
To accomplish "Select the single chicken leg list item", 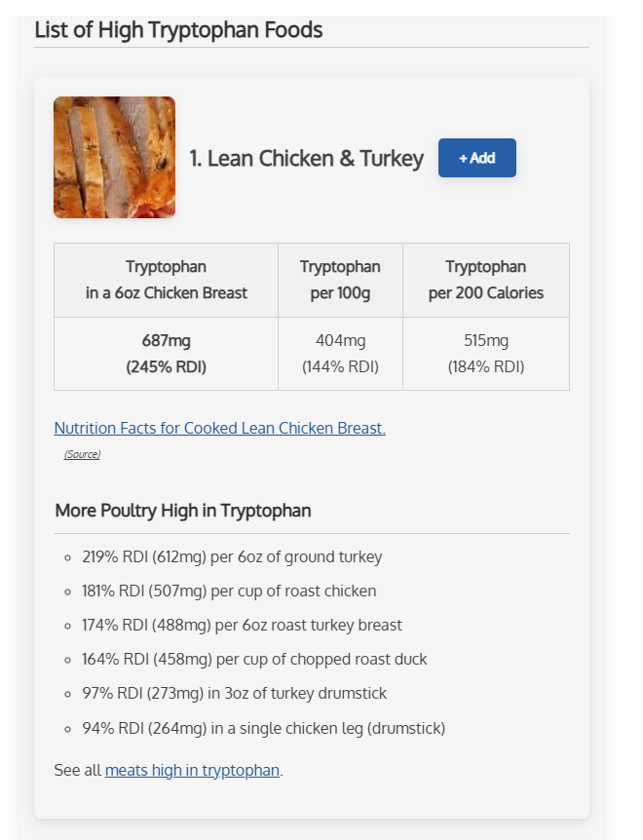I will coord(263,728).
